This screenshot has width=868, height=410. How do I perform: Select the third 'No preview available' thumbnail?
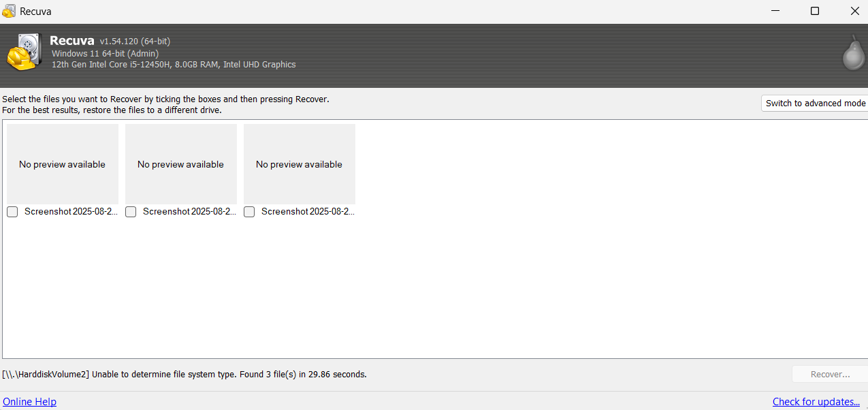click(300, 163)
